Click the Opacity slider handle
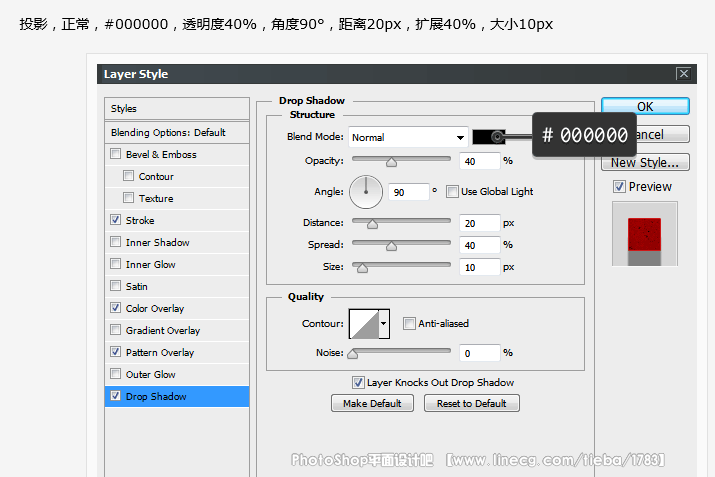The image size is (715, 477). pyautogui.click(x=391, y=161)
